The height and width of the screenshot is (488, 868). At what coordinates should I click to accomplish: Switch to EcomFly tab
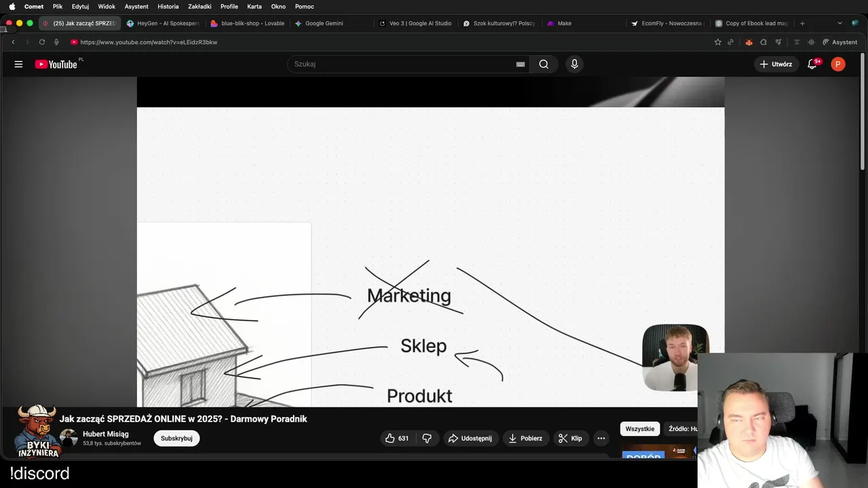pyautogui.click(x=667, y=23)
